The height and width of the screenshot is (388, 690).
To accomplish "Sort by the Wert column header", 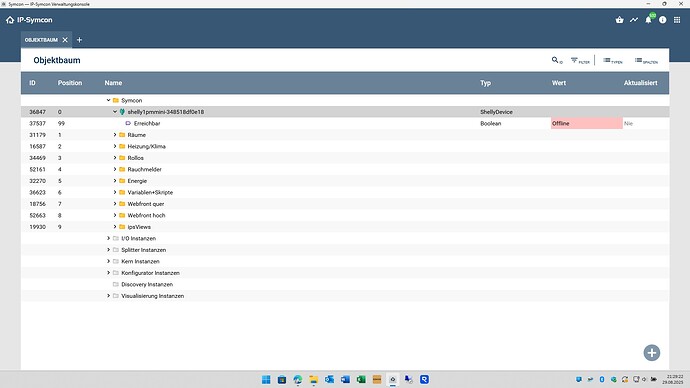I will coord(559,83).
